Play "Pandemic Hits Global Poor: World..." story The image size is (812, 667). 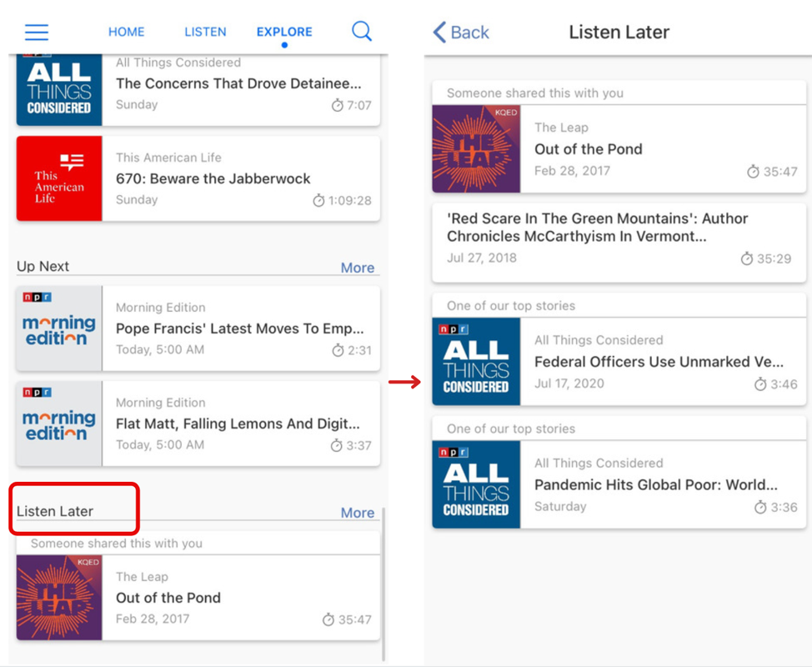pos(656,484)
